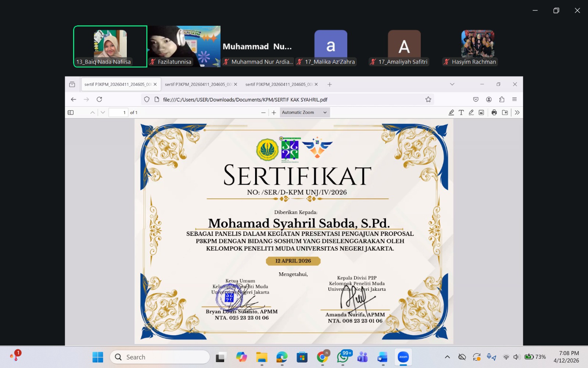
Task: Select the draw annotation tool
Action: pos(471,113)
